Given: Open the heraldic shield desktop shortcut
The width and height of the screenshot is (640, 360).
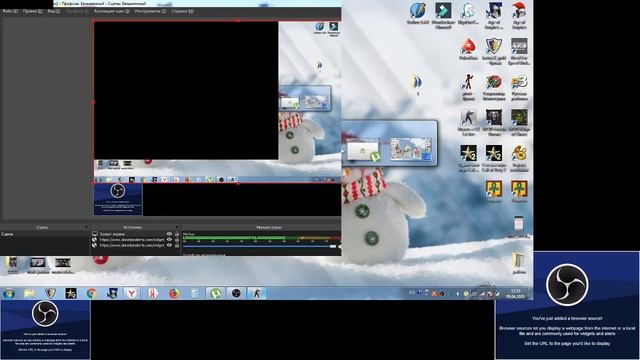Looking at the screenshot, I should coord(493,51).
